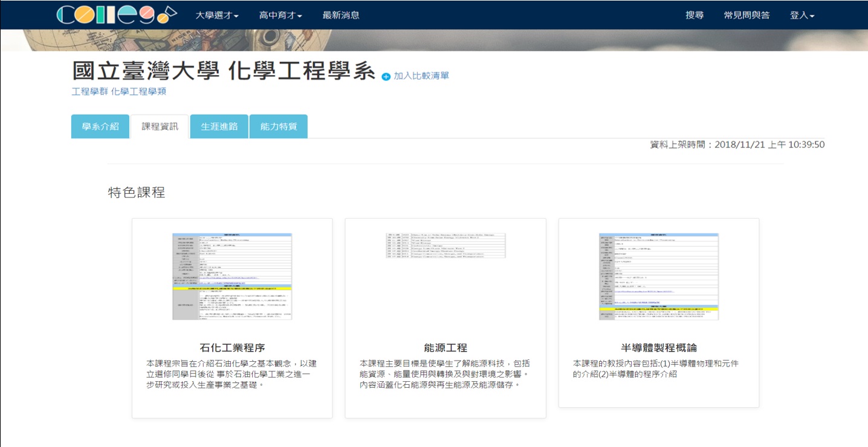Switch to the 學系介紹 tab
This screenshot has width=868, height=447.
[100, 127]
